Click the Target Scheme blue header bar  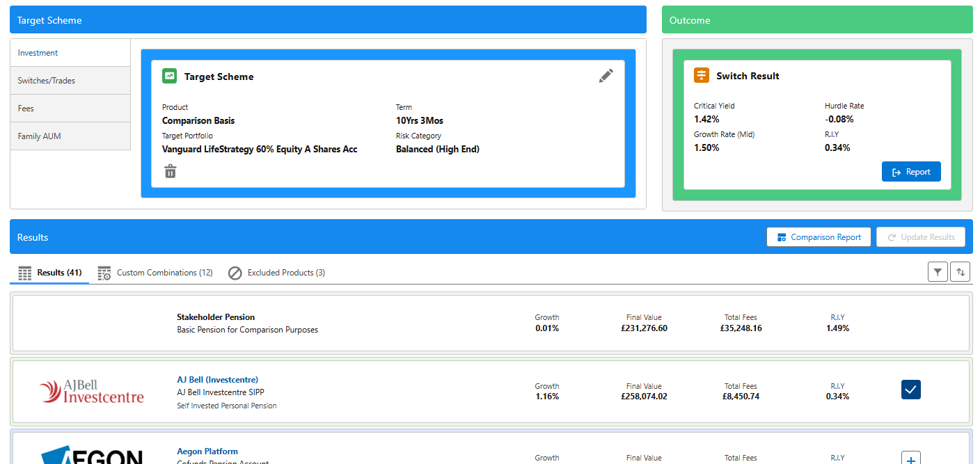(x=328, y=20)
